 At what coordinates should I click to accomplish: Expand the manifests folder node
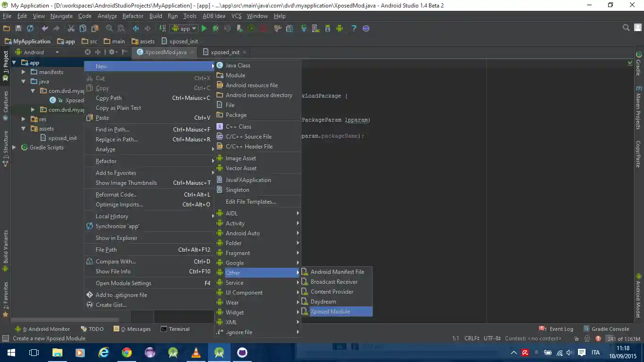(24, 72)
